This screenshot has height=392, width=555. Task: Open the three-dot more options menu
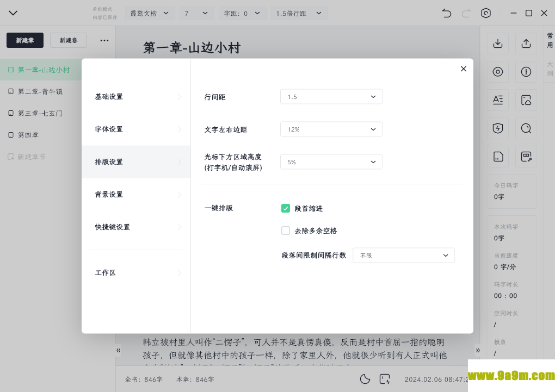104,40
